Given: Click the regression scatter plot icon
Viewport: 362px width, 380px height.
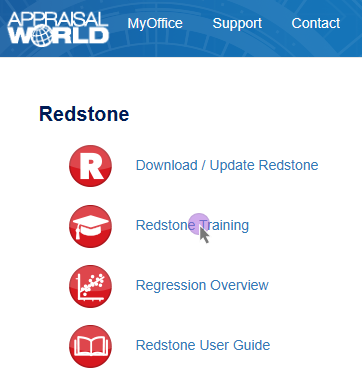Looking at the screenshot, I should pyautogui.click(x=90, y=286).
